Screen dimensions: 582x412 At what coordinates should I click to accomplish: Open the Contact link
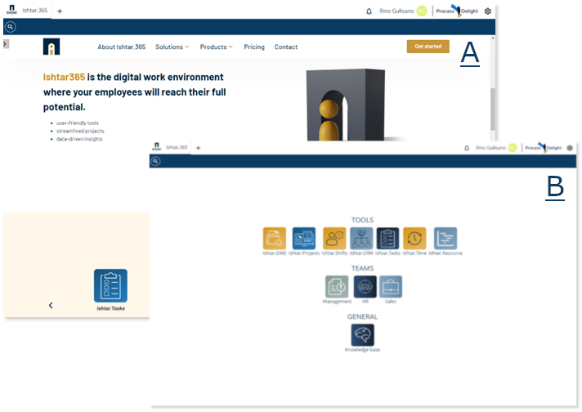tap(286, 47)
